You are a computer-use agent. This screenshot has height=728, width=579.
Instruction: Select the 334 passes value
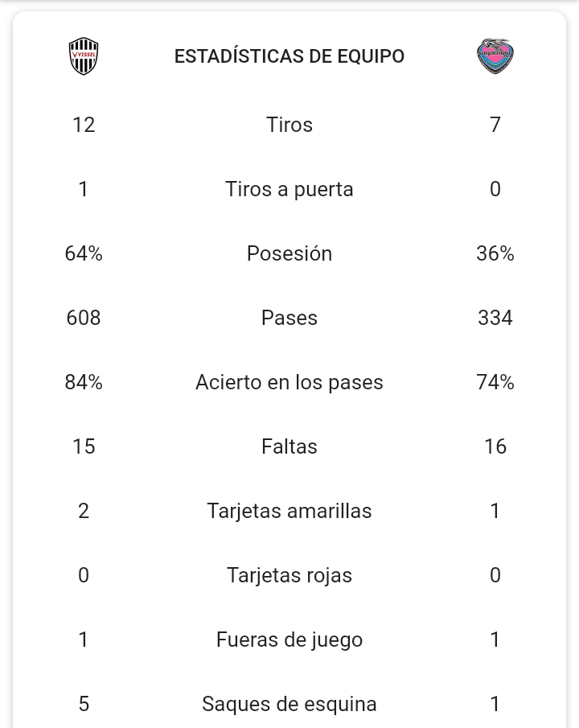point(495,318)
